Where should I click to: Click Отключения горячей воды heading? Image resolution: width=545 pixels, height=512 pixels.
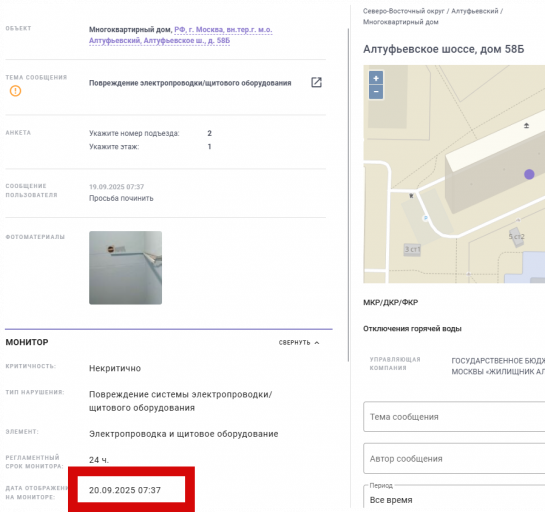click(x=412, y=328)
